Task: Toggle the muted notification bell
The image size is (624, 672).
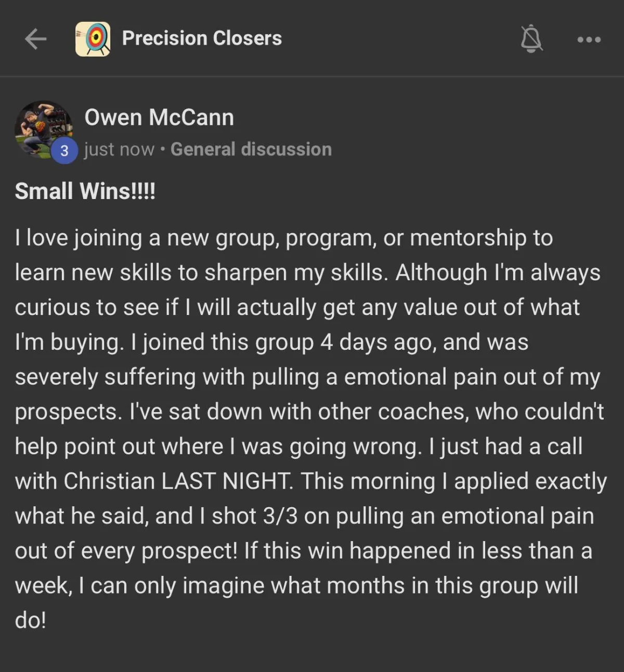Action: pos(531,39)
